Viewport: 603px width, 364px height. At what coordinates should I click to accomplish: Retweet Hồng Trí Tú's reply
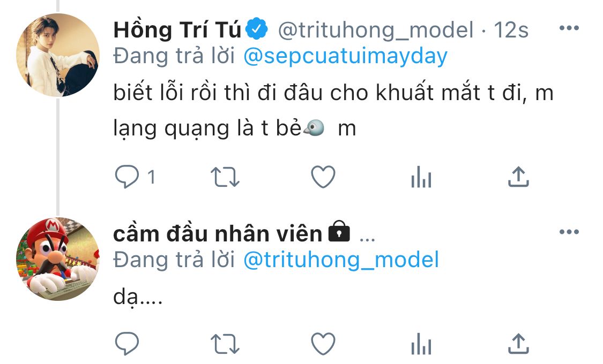pos(225,177)
